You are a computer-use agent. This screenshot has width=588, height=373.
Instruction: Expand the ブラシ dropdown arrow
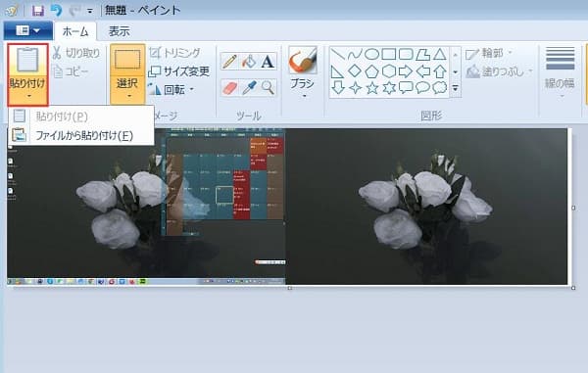tap(304, 96)
